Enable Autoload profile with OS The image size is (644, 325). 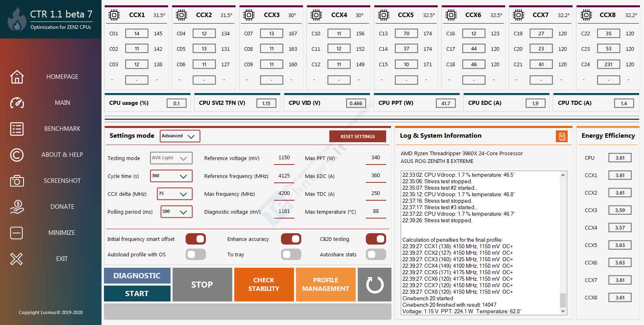click(x=196, y=254)
